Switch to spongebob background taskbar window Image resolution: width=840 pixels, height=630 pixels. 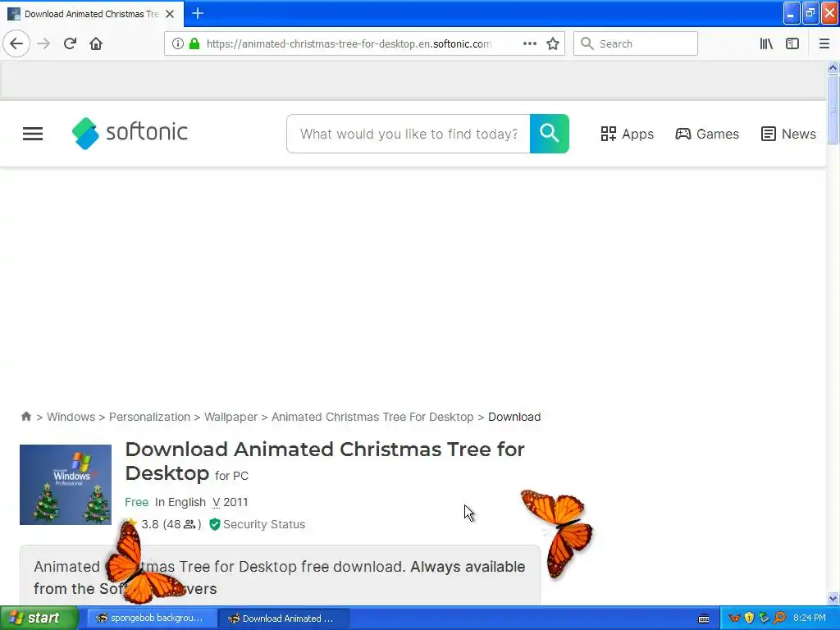(151, 619)
